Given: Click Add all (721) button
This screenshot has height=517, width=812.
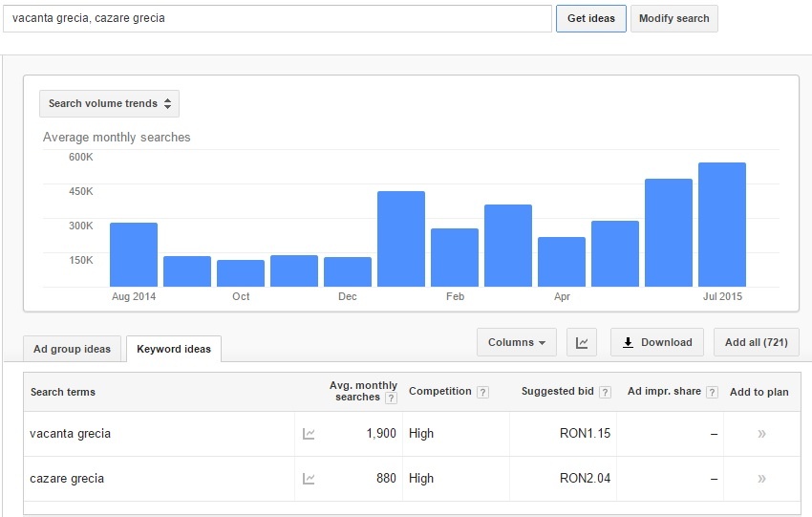Looking at the screenshot, I should [x=756, y=342].
